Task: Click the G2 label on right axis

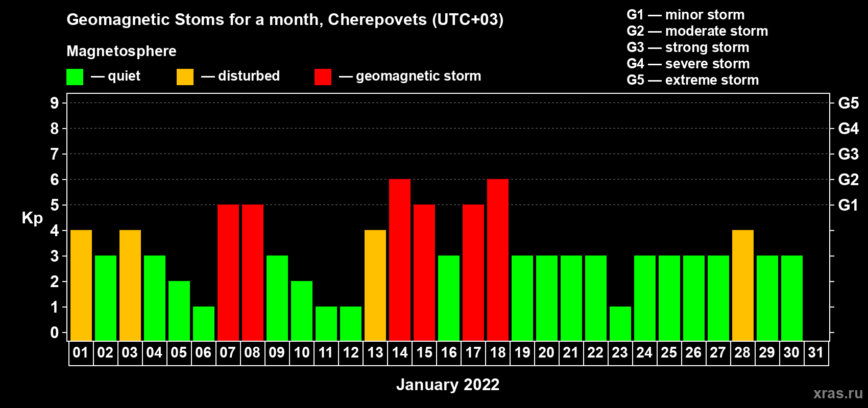Action: tap(849, 180)
